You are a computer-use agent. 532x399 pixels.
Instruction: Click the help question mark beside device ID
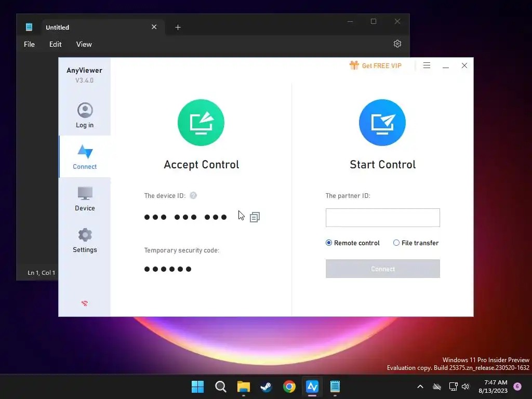(193, 195)
